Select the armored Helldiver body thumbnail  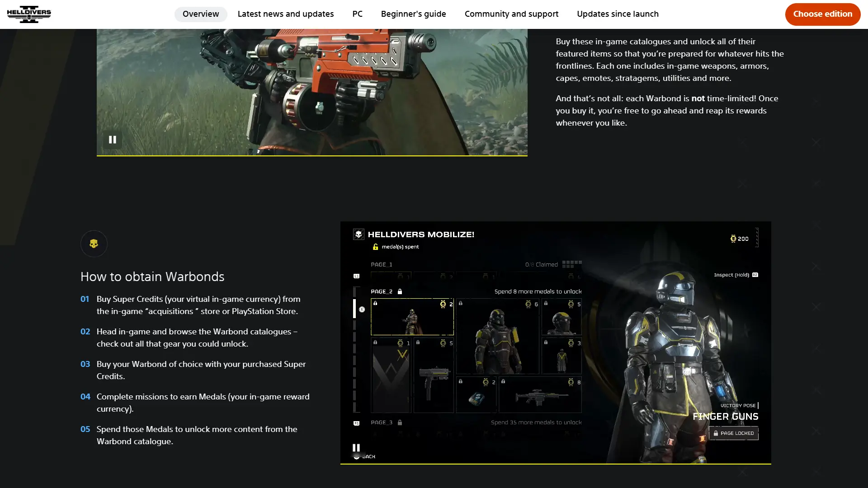pos(497,336)
